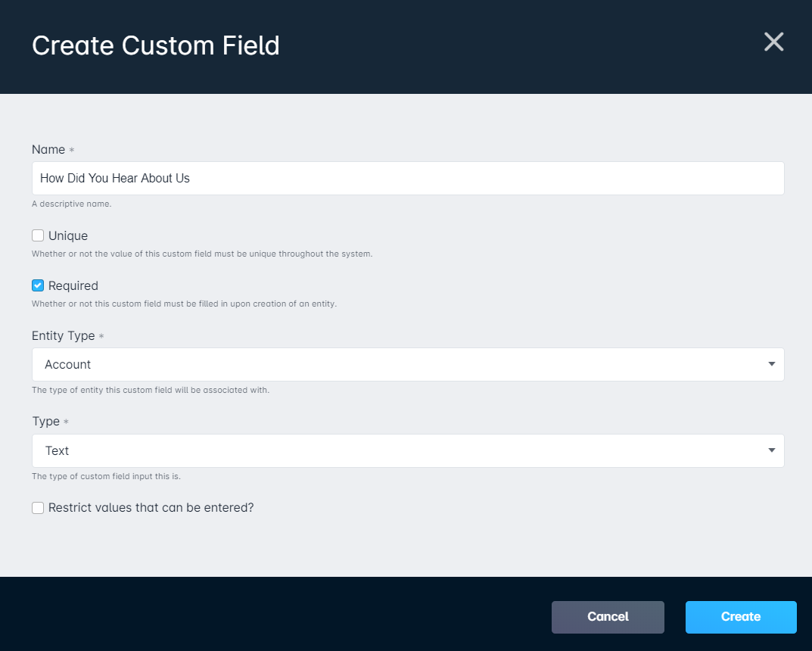Click the Name input field
Viewport: 812px width, 651px height.
[x=408, y=178]
